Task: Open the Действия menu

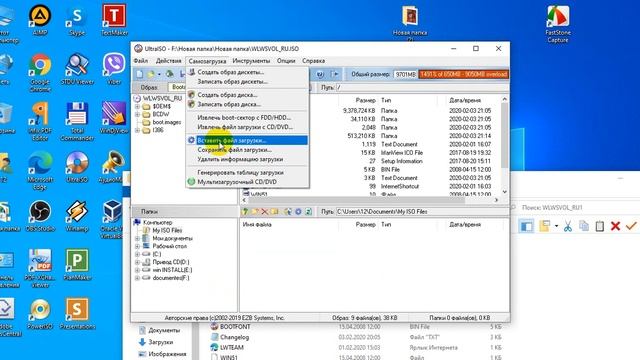Action: [168, 61]
